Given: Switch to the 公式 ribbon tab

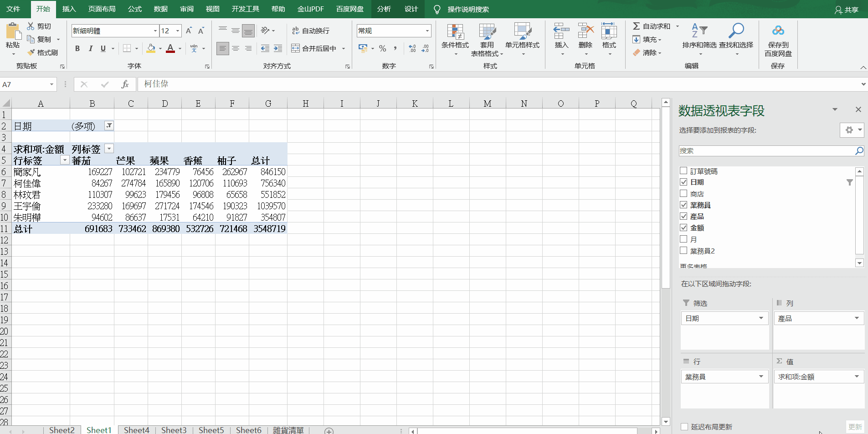Looking at the screenshot, I should coord(135,9).
